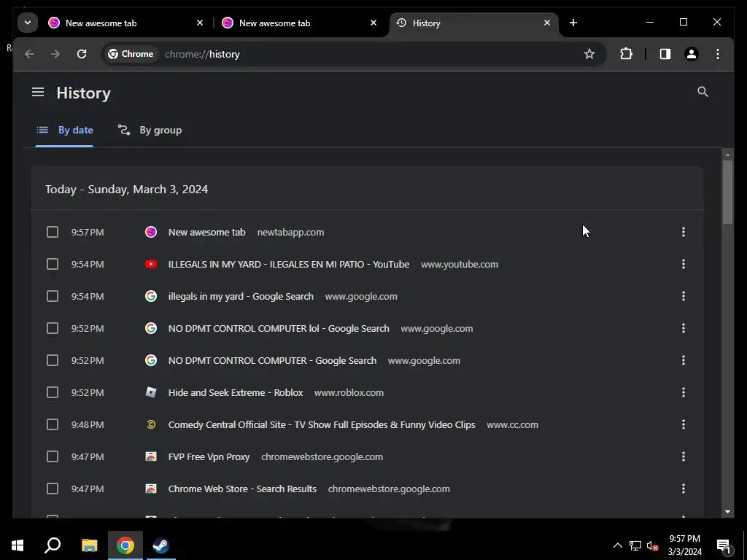Open File Explorer from the taskbar
This screenshot has width=747, height=560.
(x=89, y=545)
